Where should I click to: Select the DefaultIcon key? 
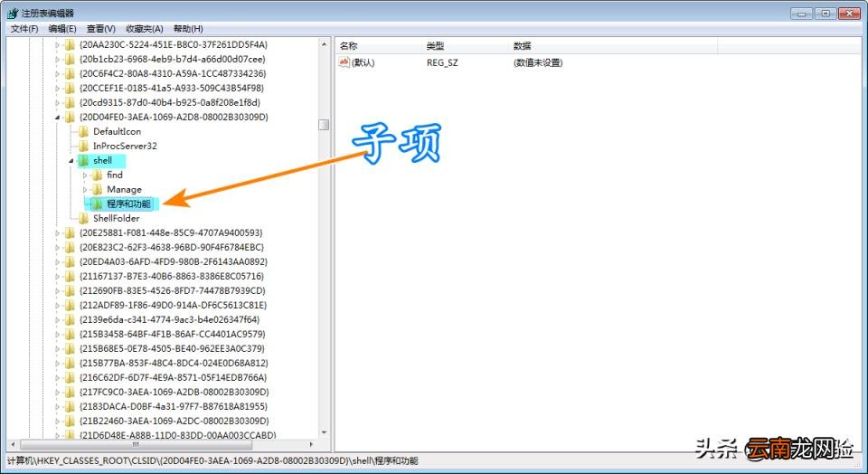pyautogui.click(x=117, y=132)
